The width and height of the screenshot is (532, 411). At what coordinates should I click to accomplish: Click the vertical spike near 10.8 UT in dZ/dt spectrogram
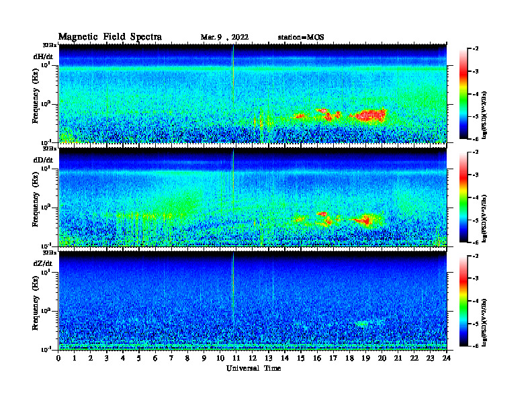(233, 288)
